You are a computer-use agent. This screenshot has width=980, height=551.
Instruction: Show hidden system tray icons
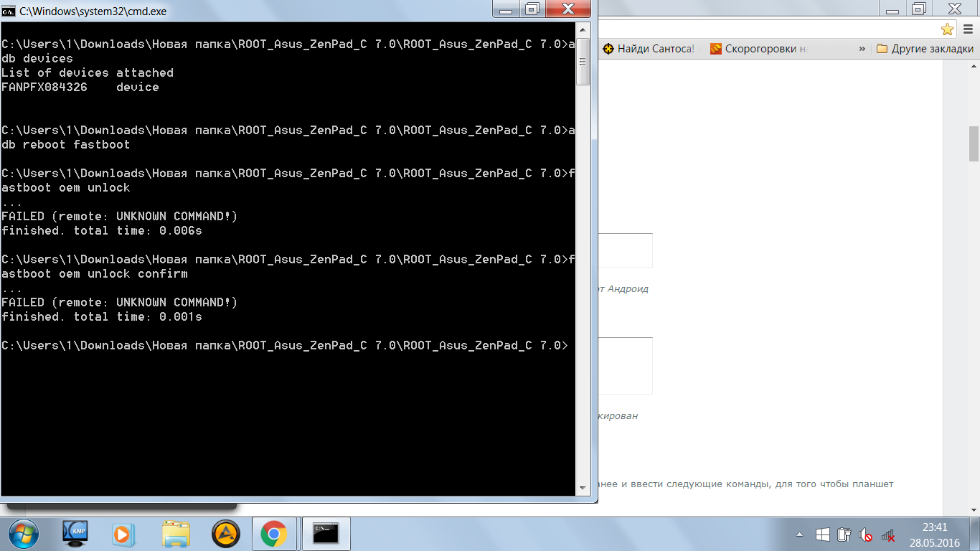pos(800,535)
